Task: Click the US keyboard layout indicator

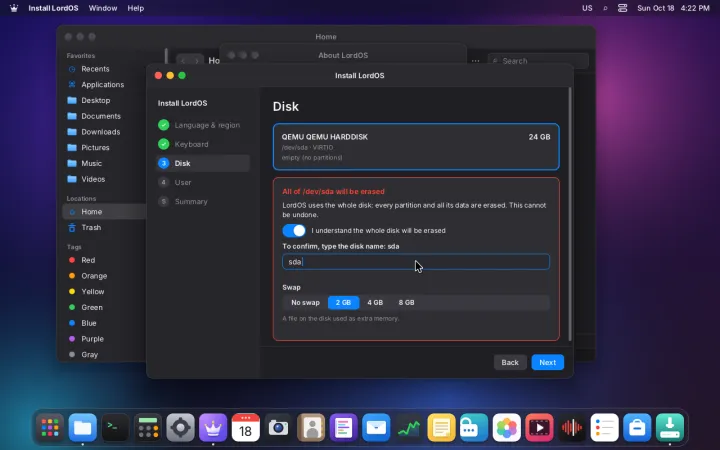Action: tap(587, 8)
